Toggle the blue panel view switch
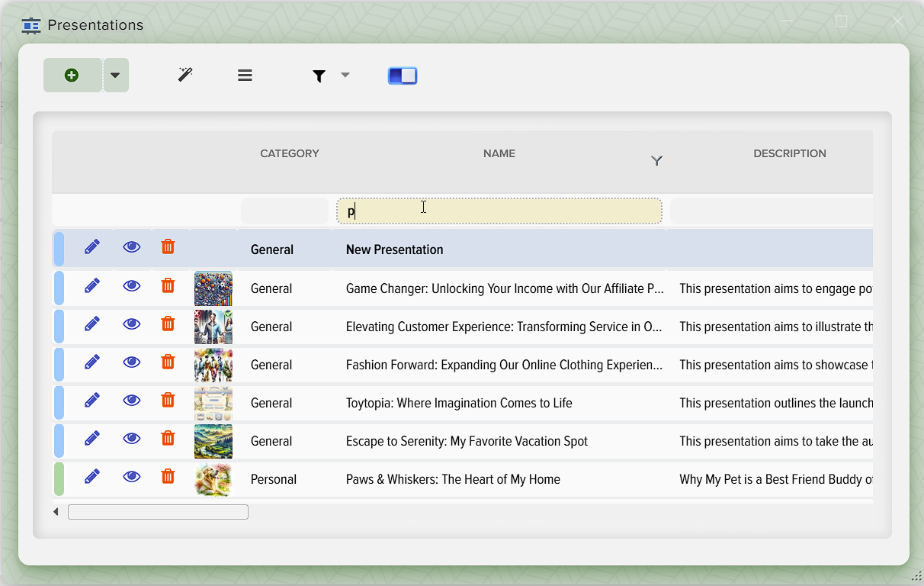Screen dimensions: 924x586 pos(403,76)
